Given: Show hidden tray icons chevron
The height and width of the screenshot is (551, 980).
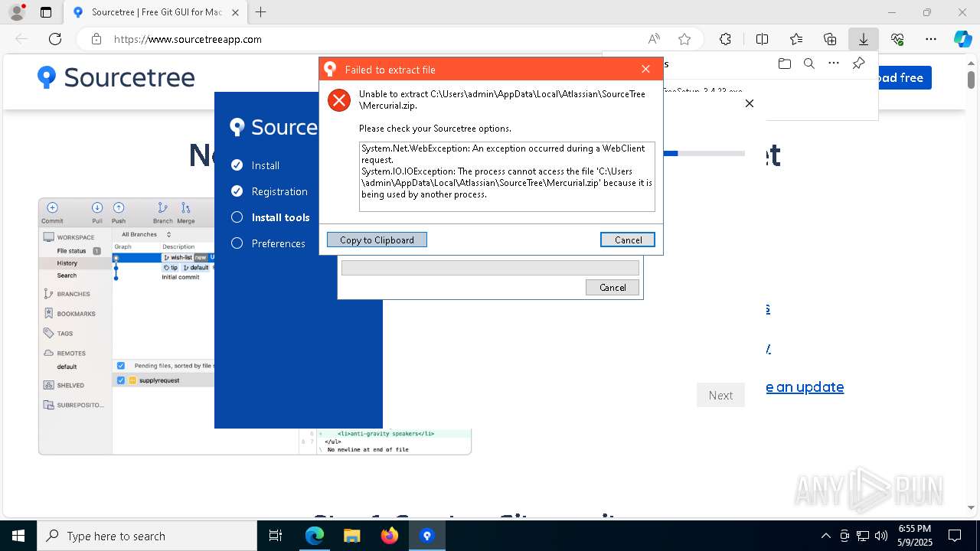Looking at the screenshot, I should click(x=825, y=536).
